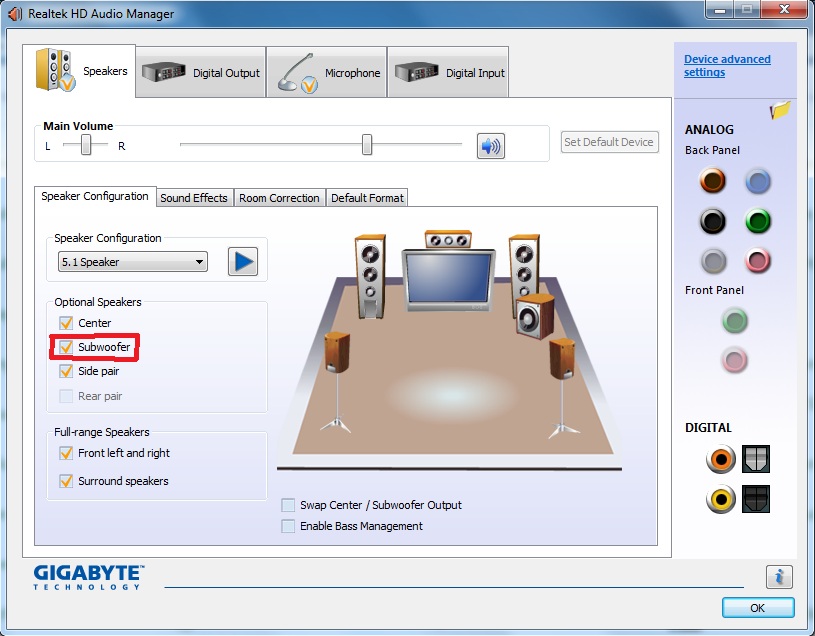Screen dimensions: 815x636
Task: Open the 5.1 Speaker configuration dropdown
Action: [133, 262]
